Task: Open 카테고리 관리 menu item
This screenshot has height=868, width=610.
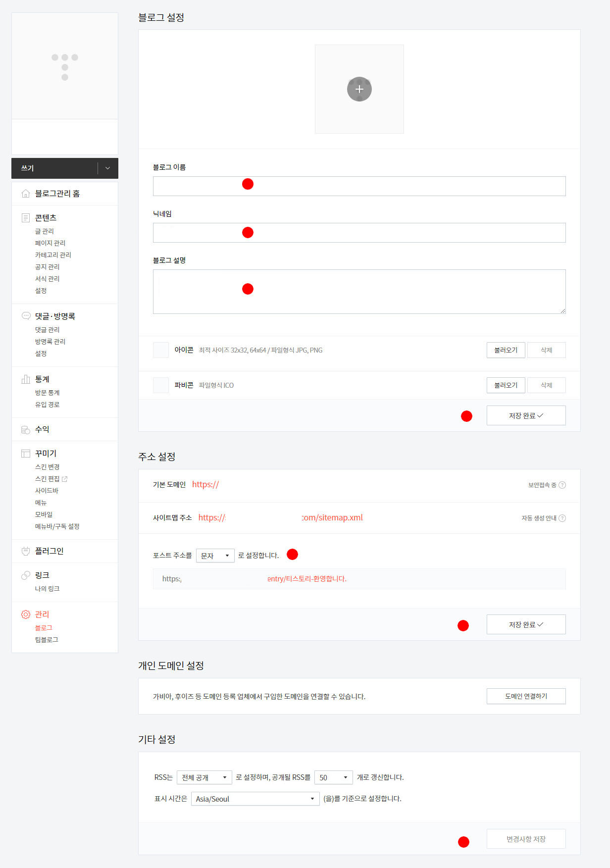Action: (x=53, y=255)
